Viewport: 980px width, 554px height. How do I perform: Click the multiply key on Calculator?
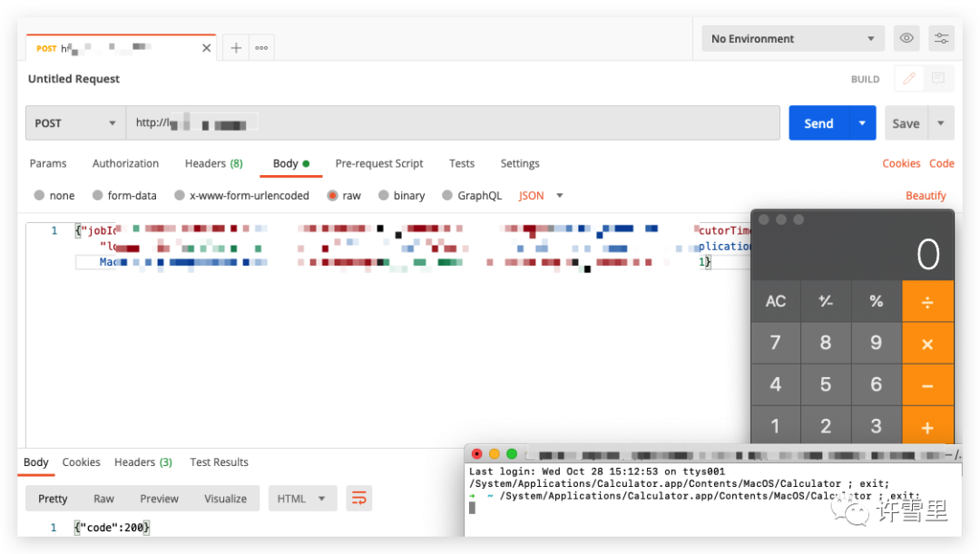click(927, 343)
